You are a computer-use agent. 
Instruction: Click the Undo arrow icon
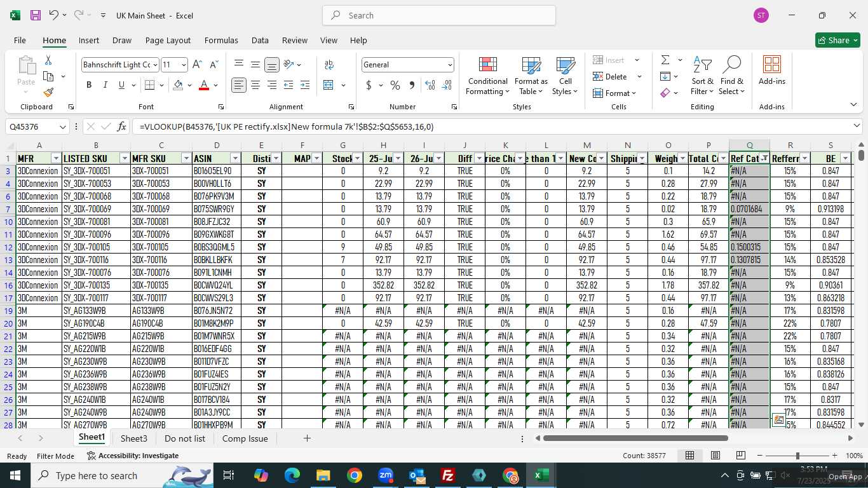coord(54,15)
